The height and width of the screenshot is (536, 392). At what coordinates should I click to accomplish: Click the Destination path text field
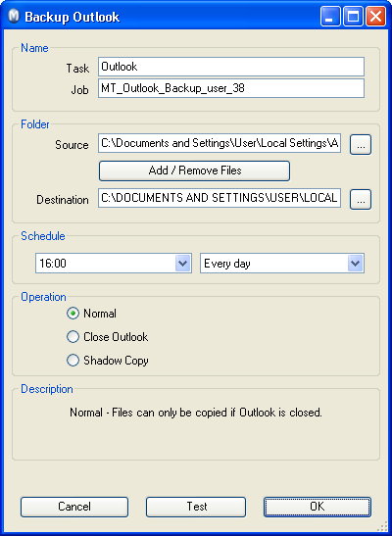(x=220, y=198)
